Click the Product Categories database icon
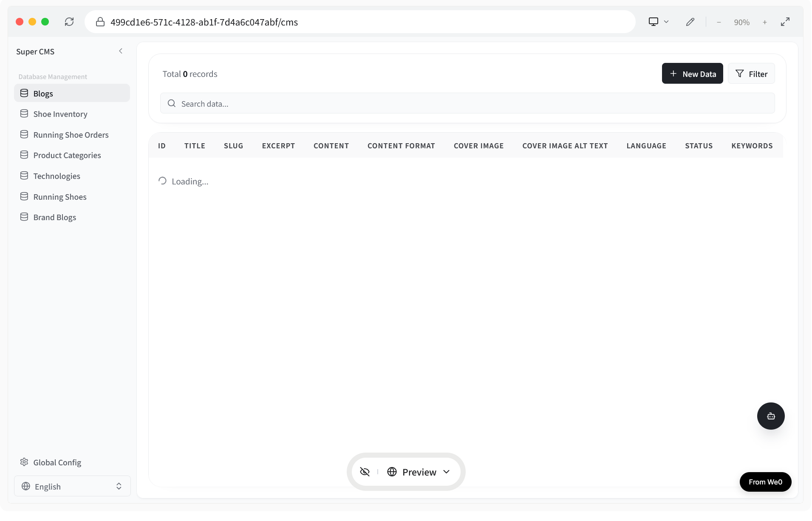 24,155
